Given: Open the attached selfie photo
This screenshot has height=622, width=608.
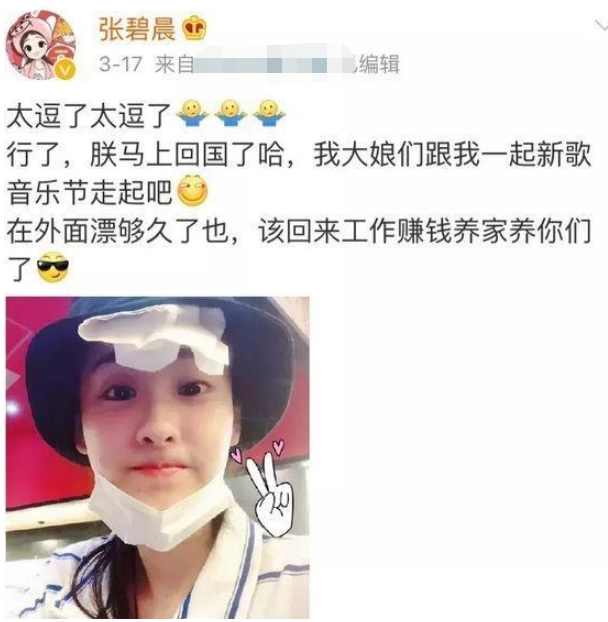Looking at the screenshot, I should coord(157,457).
